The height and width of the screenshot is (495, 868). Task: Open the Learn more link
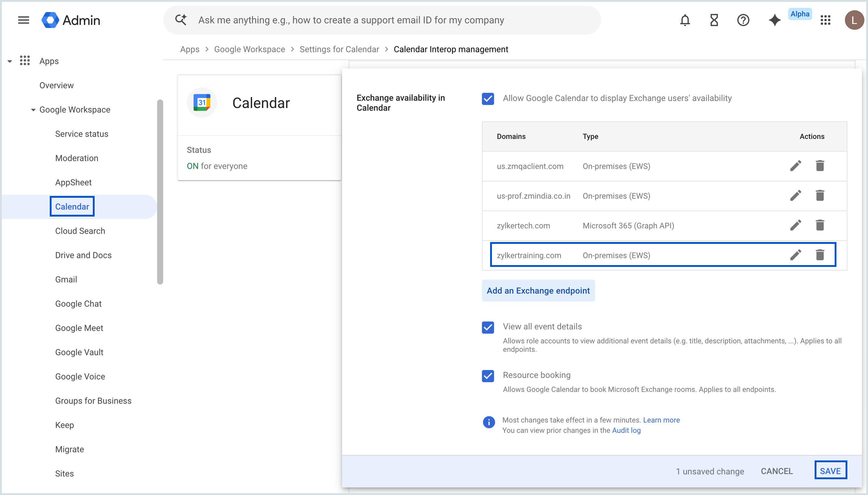pyautogui.click(x=661, y=420)
